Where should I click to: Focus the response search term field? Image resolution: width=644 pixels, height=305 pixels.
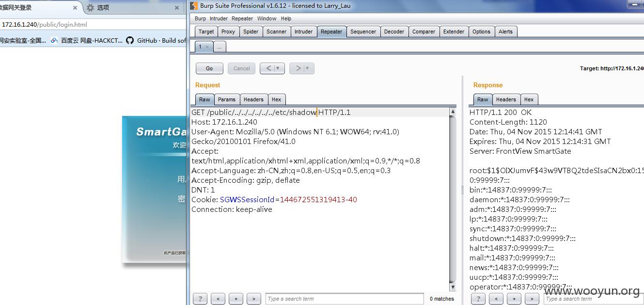tap(593, 299)
